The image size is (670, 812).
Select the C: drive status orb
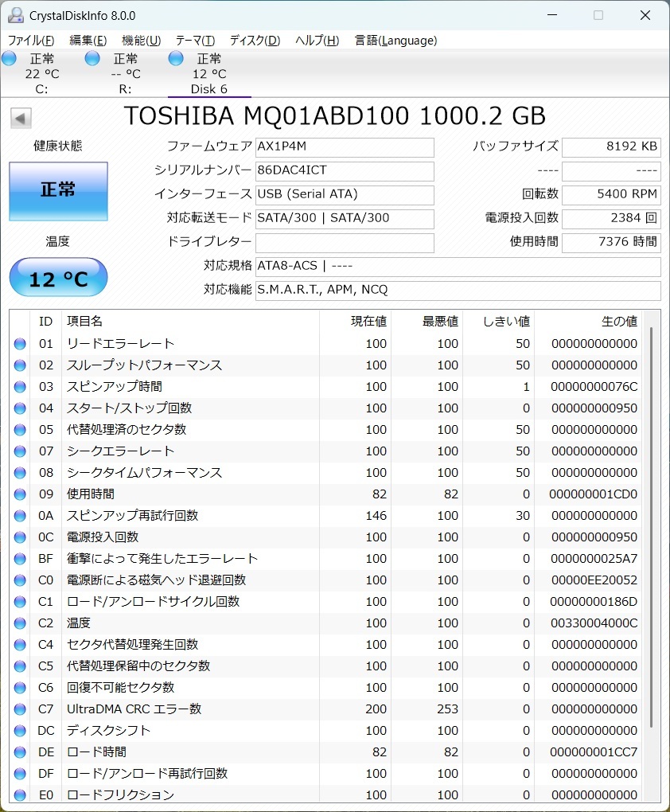point(9,59)
